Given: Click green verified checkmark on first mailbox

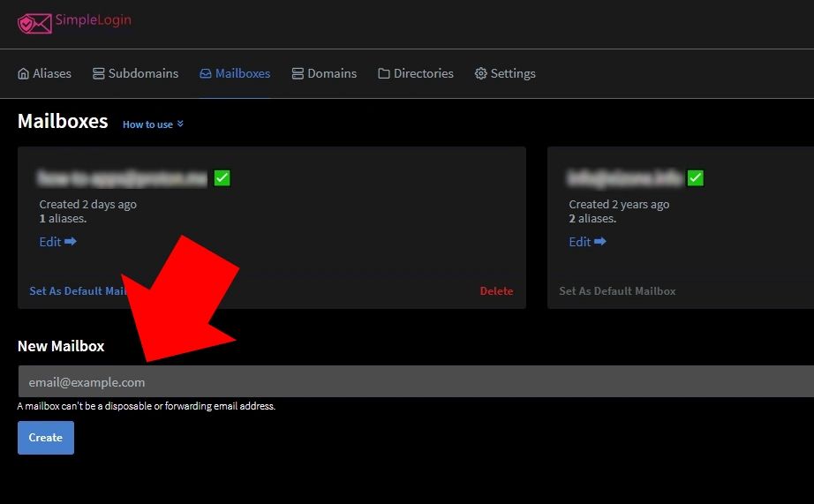Looking at the screenshot, I should (222, 178).
